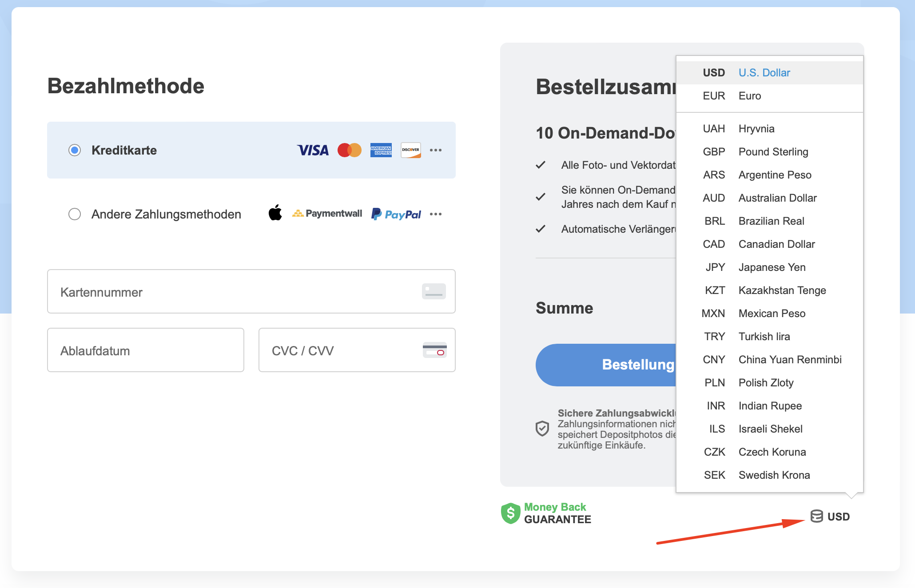915x588 pixels.
Task: Show more credit card types ellipsis
Action: click(x=436, y=150)
